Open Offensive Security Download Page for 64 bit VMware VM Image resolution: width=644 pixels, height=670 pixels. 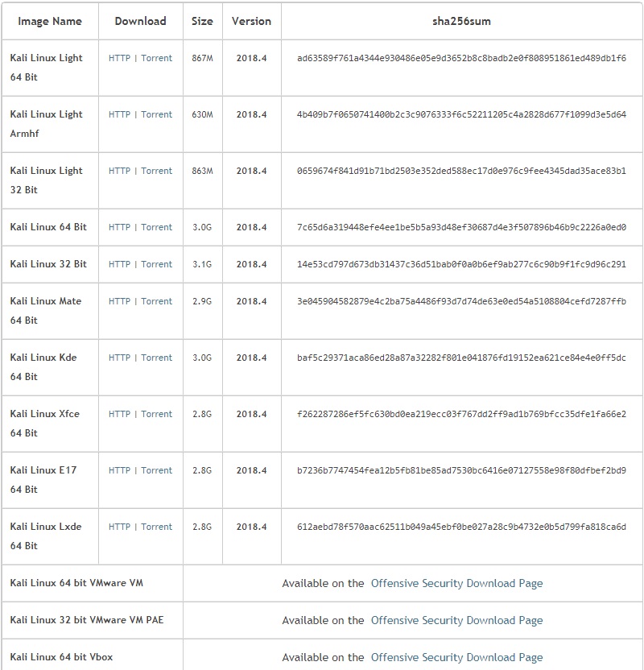(456, 584)
